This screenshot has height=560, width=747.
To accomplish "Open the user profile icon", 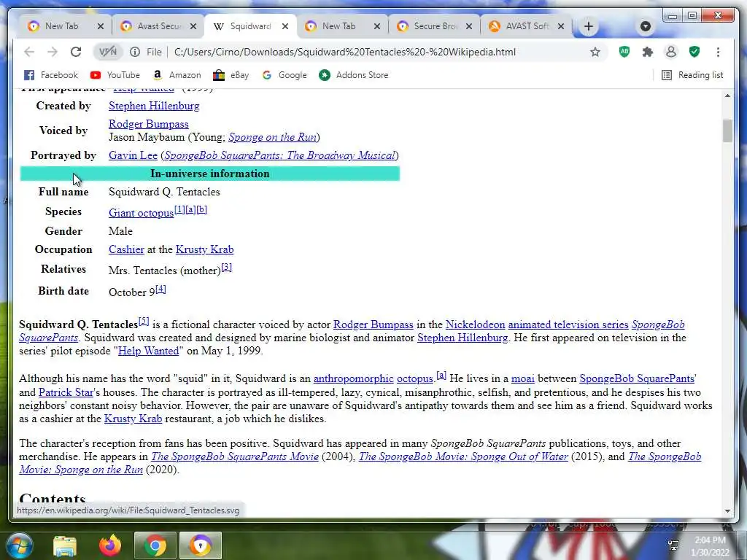I will pos(671,52).
